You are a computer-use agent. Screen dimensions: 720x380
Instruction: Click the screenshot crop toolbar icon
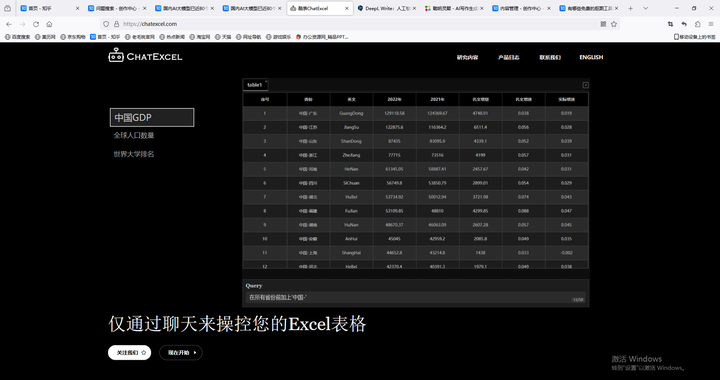pos(670,24)
